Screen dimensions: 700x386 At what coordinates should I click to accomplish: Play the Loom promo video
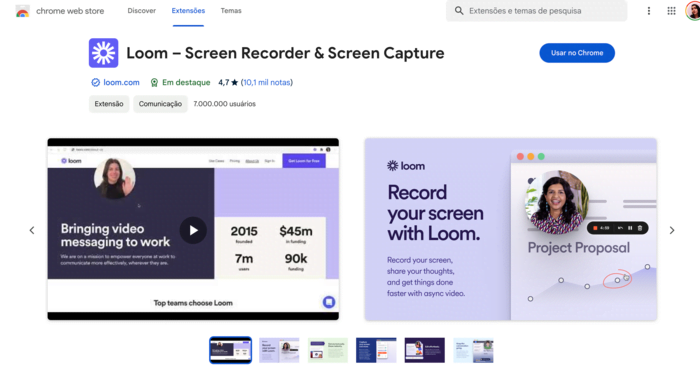[193, 230]
